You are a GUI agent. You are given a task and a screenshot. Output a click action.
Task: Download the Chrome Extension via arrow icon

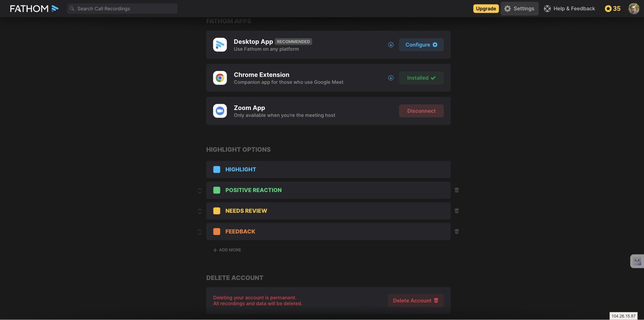point(391,78)
